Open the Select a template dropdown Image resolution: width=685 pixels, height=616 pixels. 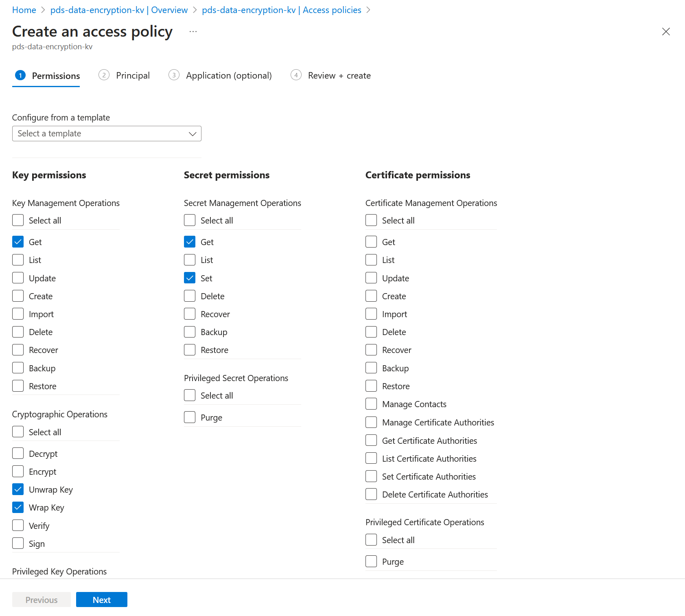(107, 133)
